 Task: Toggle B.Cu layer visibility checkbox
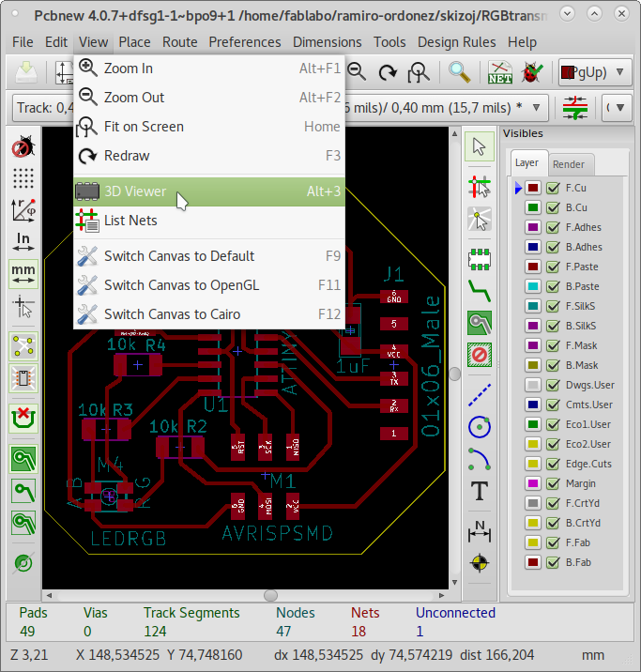(553, 207)
